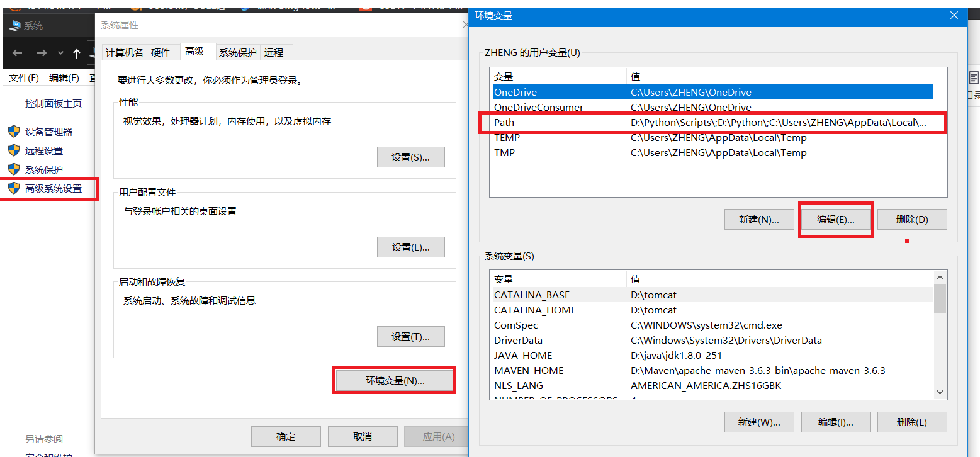Select row with value AMERICAN_AMERICA.ZHS16GBK

click(x=712, y=385)
